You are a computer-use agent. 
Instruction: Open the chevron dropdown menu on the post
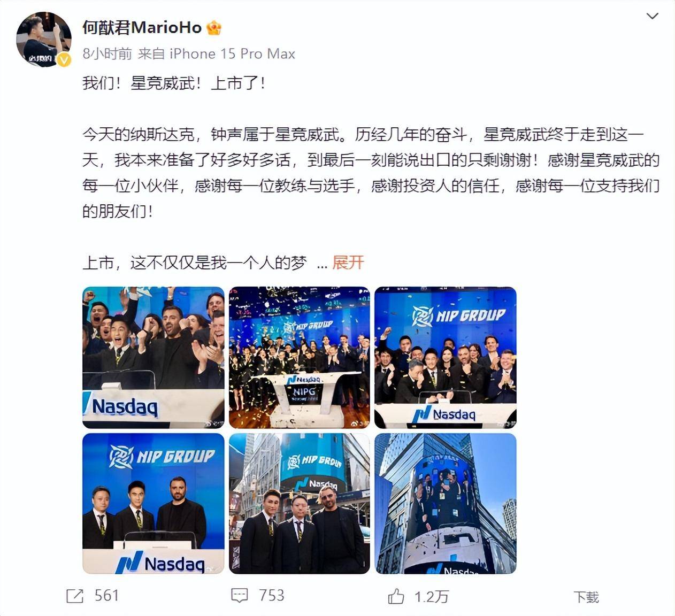652,16
